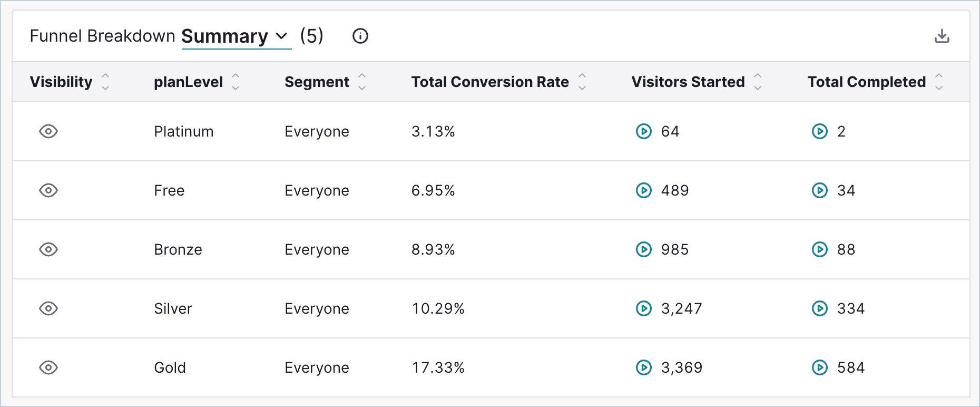Play sessions for Bronze total completed 88
This screenshot has height=407, width=980.
click(820, 249)
